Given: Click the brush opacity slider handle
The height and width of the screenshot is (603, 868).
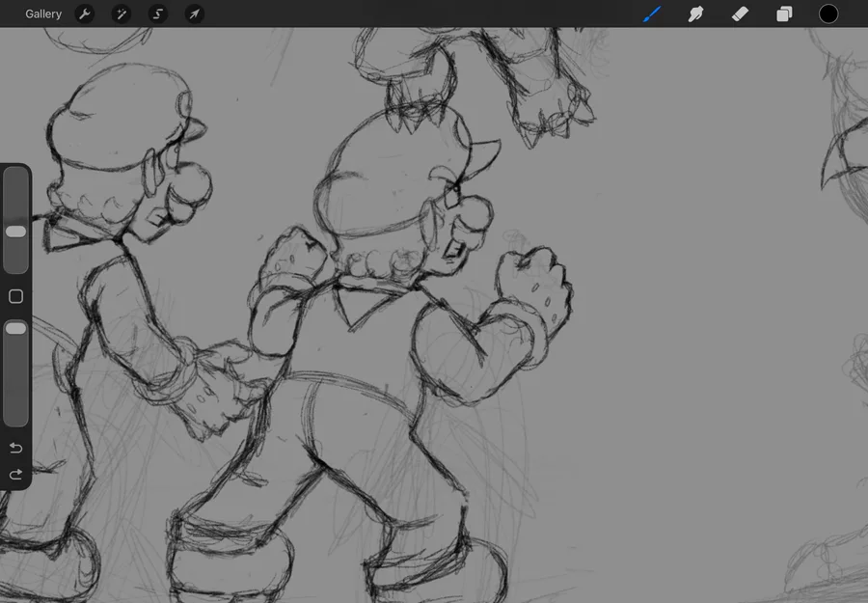Looking at the screenshot, I should 15,328.
